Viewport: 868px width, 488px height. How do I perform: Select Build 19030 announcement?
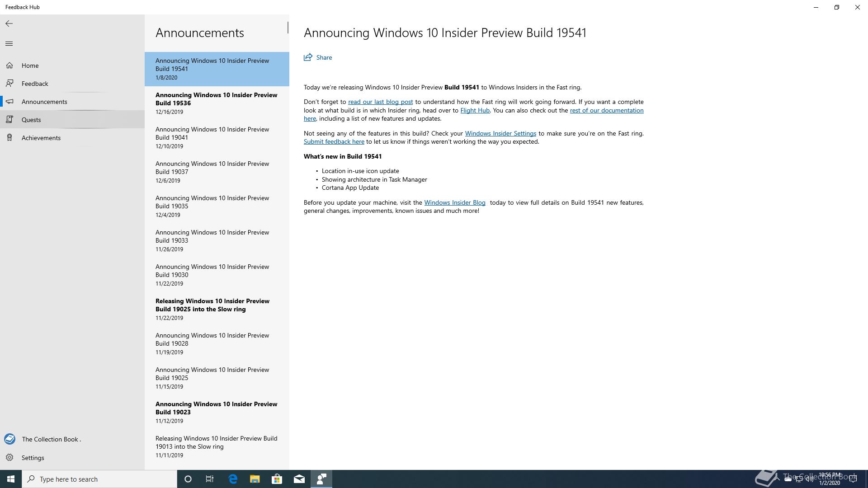(217, 275)
